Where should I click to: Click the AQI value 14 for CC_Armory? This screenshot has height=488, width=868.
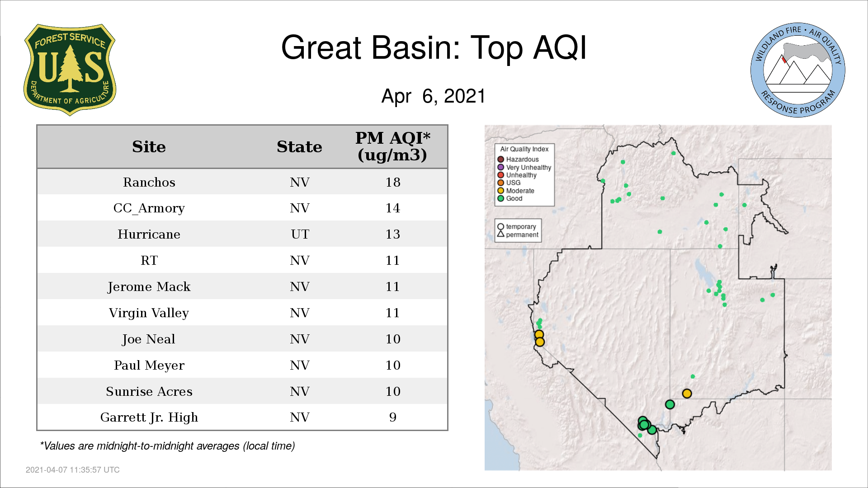tap(393, 208)
